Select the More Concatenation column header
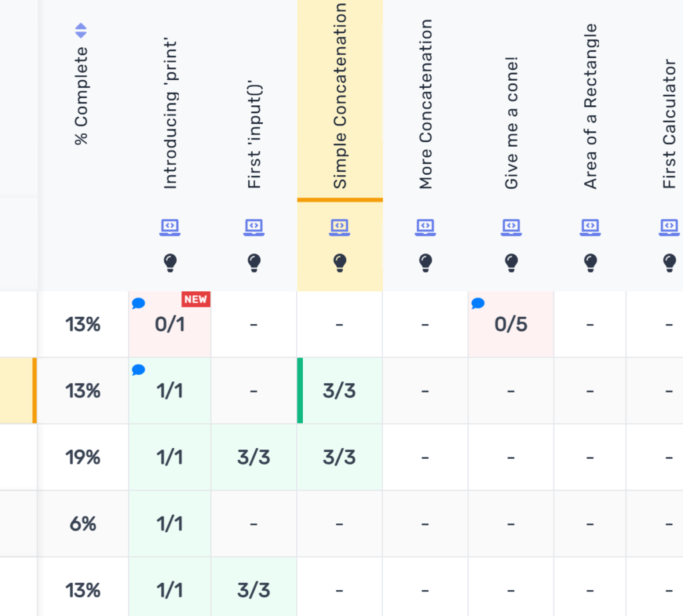The image size is (683, 616). click(x=426, y=105)
